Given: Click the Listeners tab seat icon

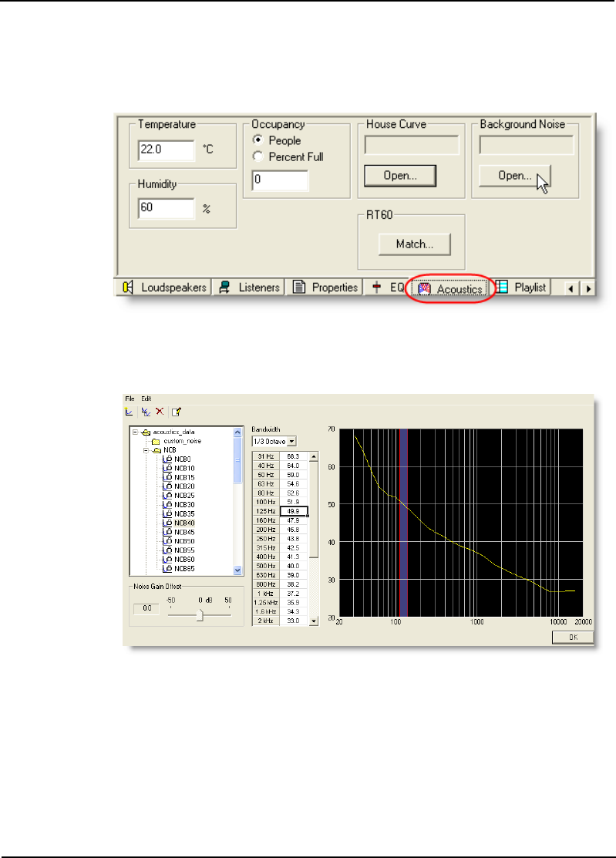Looking at the screenshot, I should (224, 288).
